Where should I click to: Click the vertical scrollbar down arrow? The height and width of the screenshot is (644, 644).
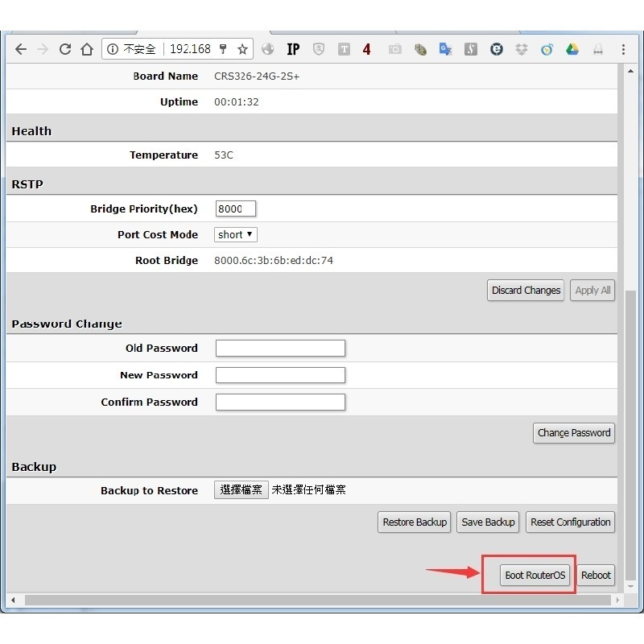point(630,584)
